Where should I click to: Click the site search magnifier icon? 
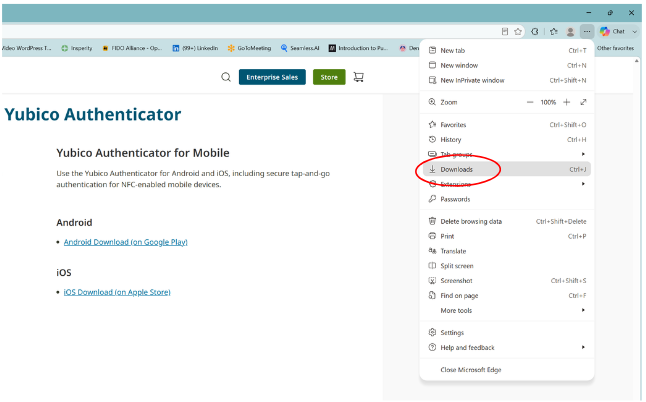click(x=226, y=77)
